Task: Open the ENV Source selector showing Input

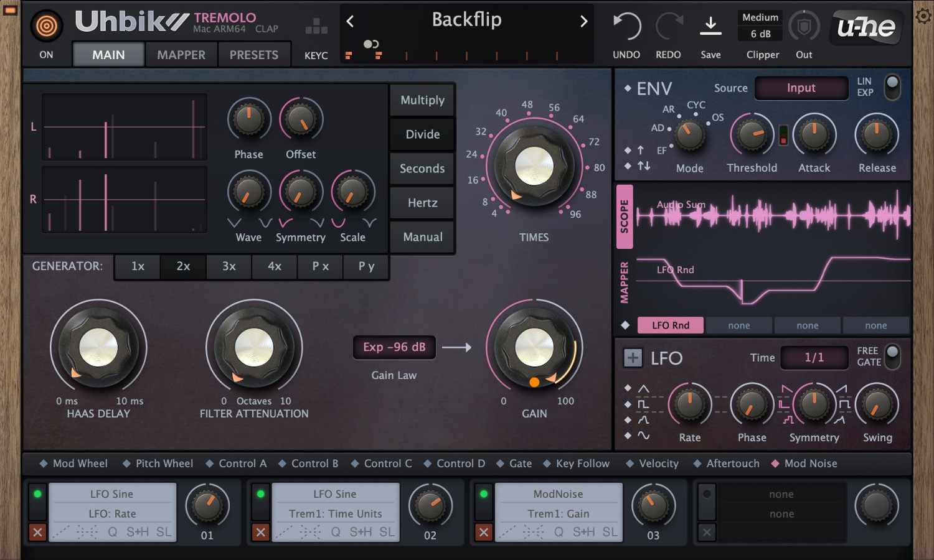Action: pyautogui.click(x=801, y=88)
